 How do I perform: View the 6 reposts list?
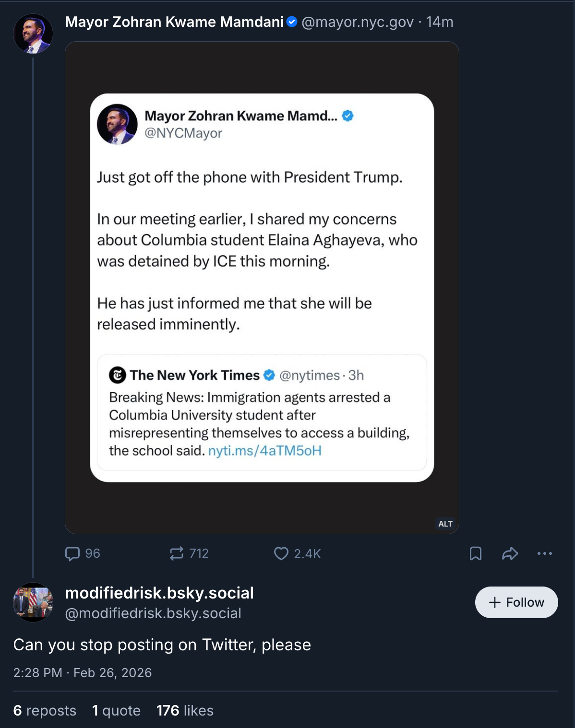45,711
